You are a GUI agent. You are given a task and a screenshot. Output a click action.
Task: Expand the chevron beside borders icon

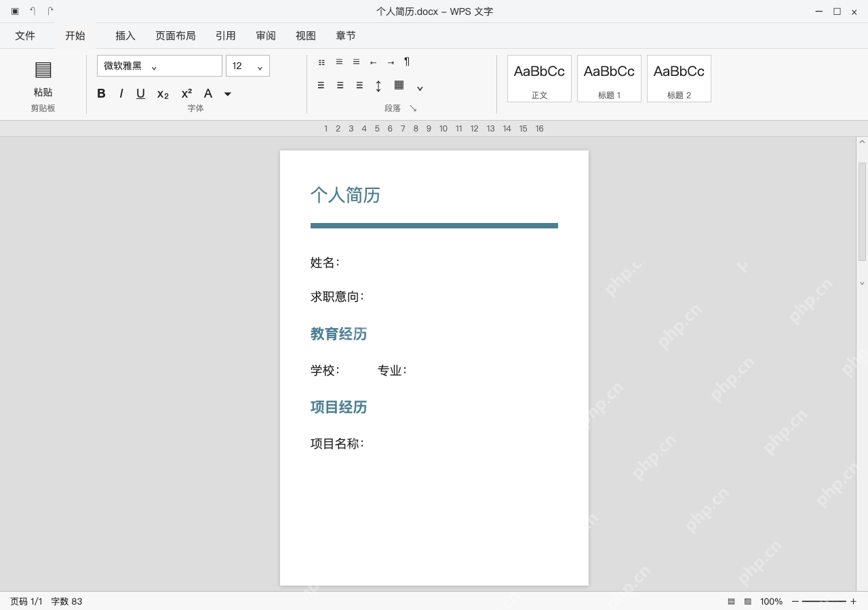pos(420,88)
